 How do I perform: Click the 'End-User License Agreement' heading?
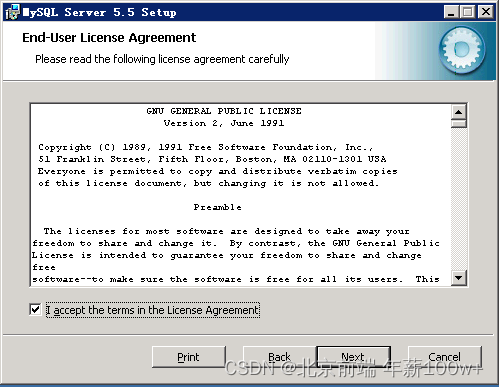click(x=109, y=38)
